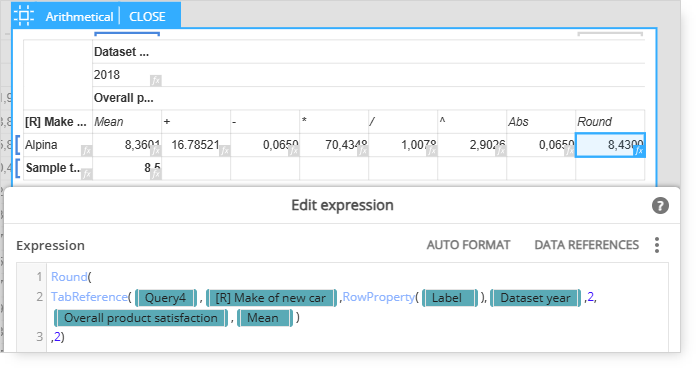Click the fx icon in the Mean 8,3601 cell

[x=155, y=151]
